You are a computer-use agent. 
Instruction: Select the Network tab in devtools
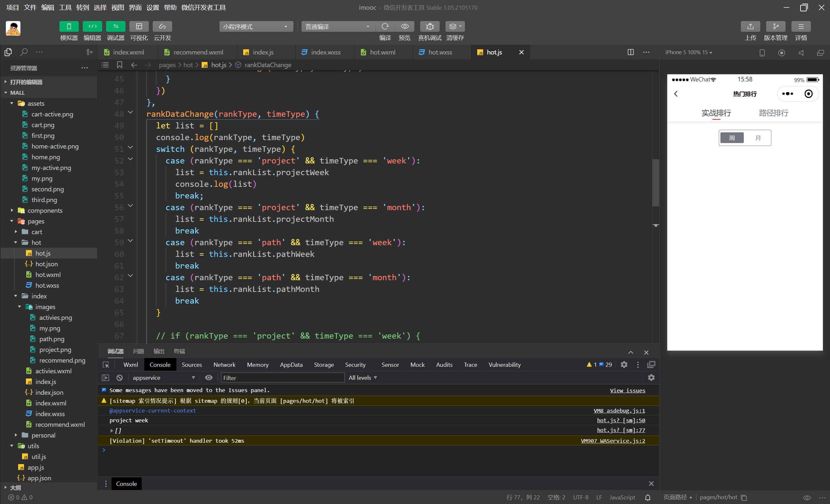tap(224, 364)
